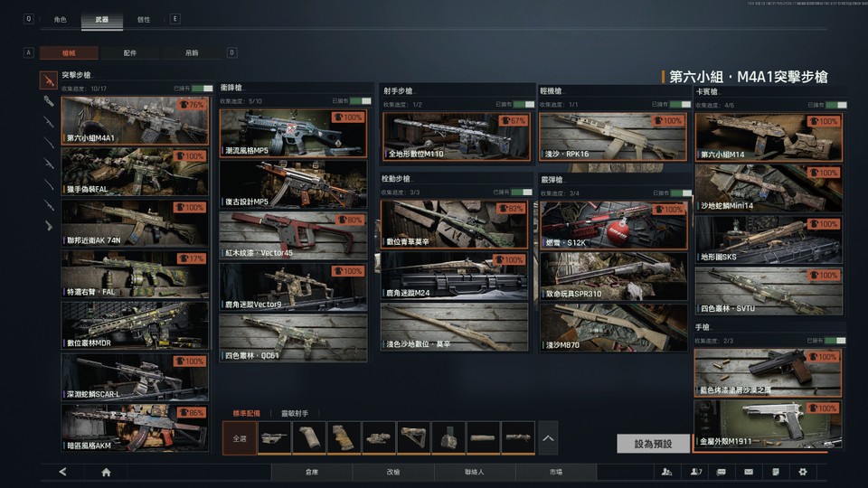Switch to the 配件 sub-tab
This screenshot has height=488, width=868.
coord(129,52)
